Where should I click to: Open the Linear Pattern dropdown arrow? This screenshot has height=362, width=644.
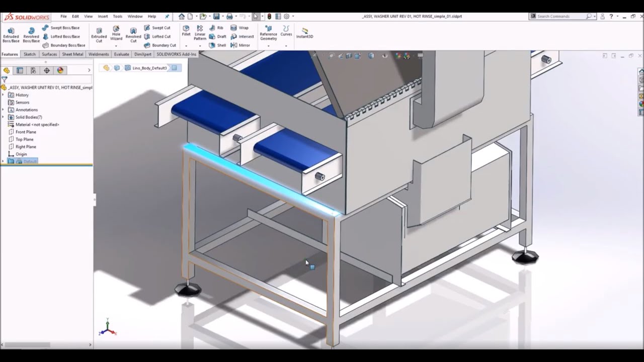[200, 46]
